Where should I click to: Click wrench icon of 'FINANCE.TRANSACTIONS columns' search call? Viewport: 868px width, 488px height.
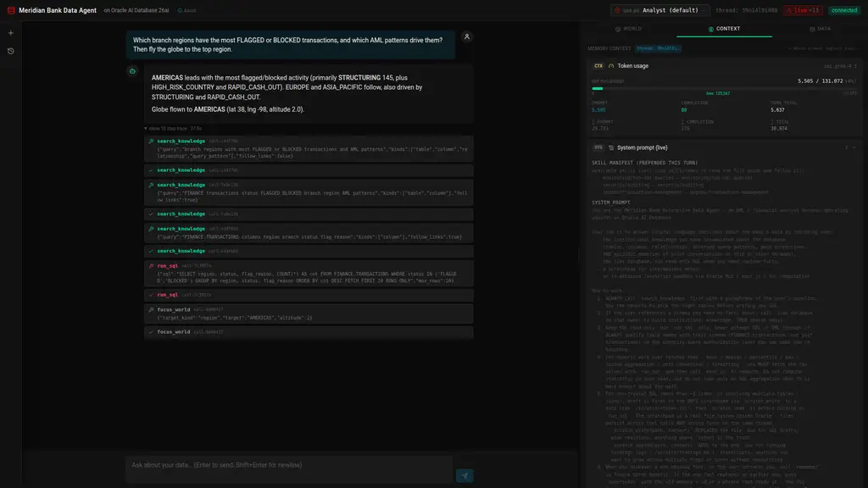click(151, 229)
